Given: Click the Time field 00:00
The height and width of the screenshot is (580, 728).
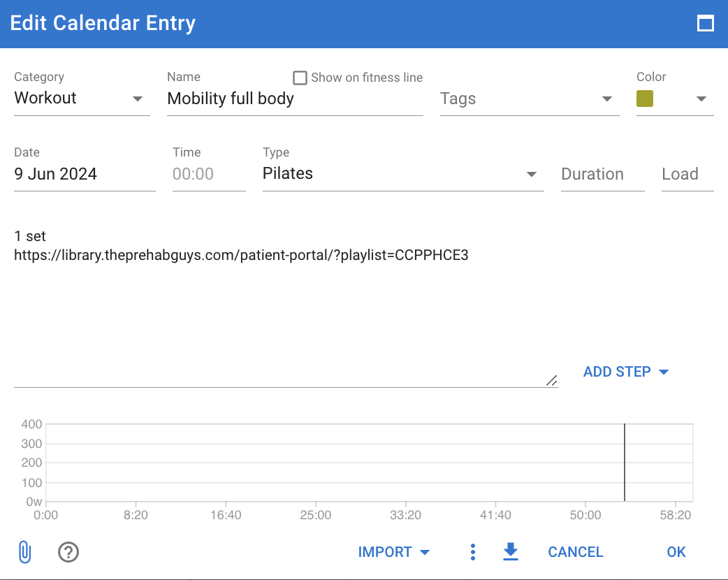Looking at the screenshot, I should point(209,174).
